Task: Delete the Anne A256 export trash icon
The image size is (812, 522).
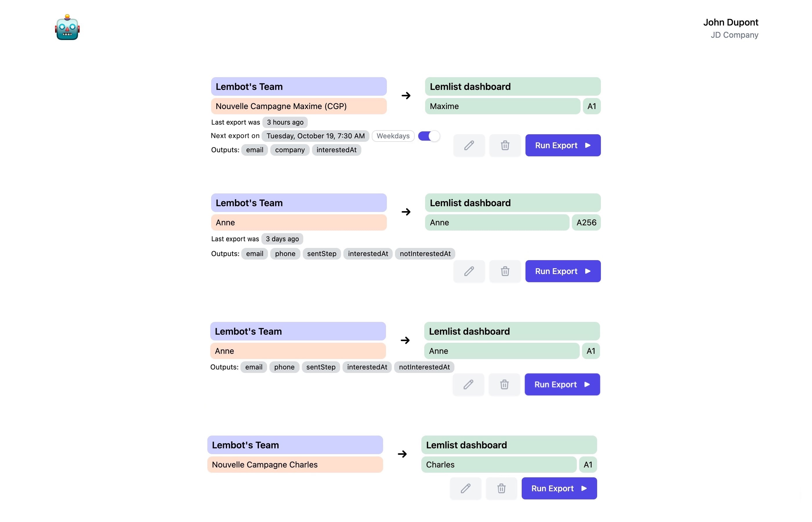Action: 505,271
